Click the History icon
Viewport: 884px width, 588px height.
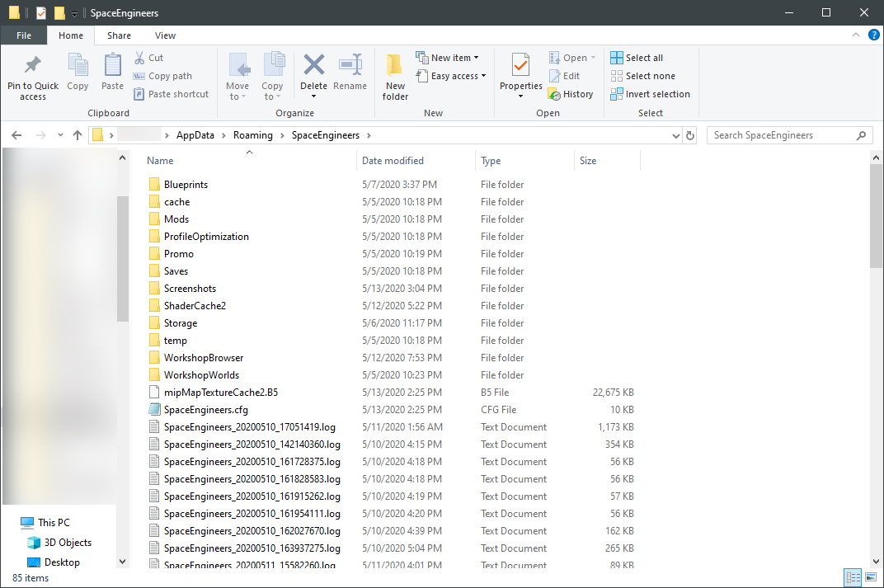pyautogui.click(x=554, y=94)
